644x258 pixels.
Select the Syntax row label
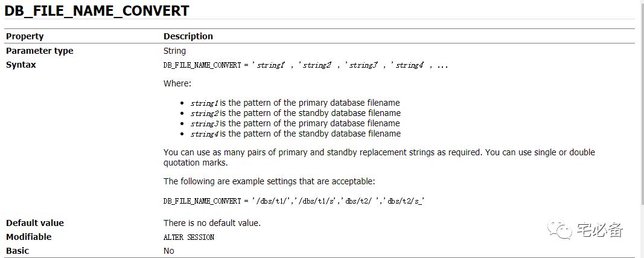(21, 65)
